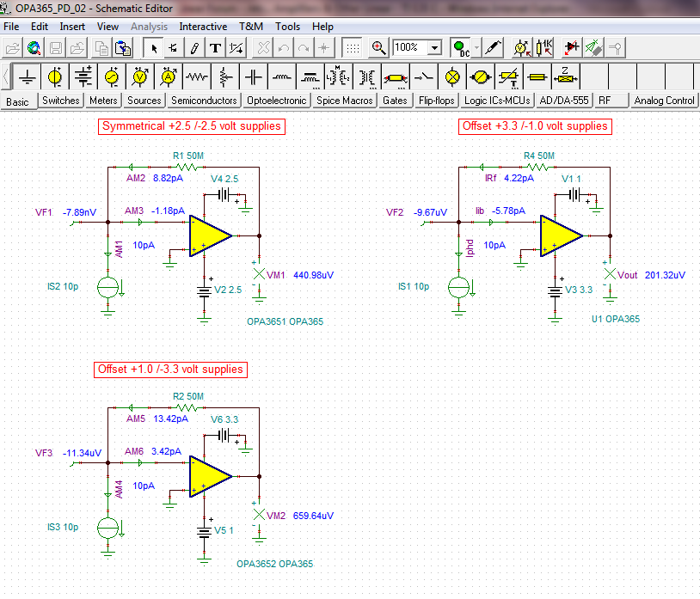The width and height of the screenshot is (700, 599).
Task: Select the 1K component value pointer tool
Action: 544,47
